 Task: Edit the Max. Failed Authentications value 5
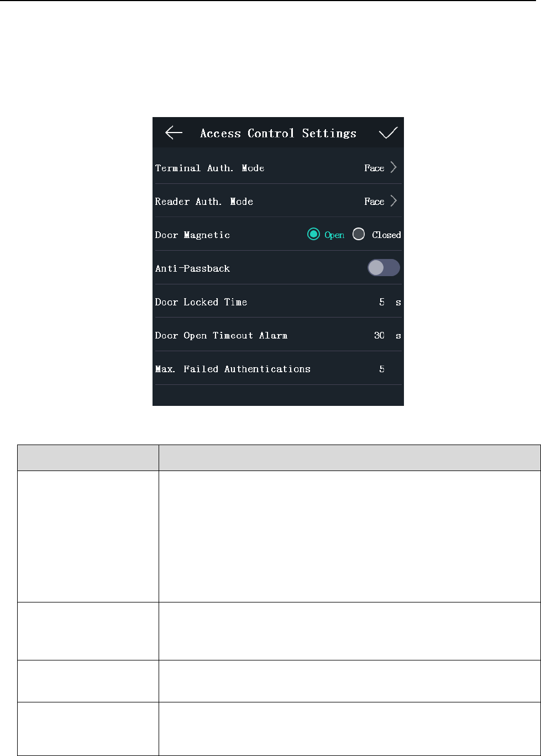coord(382,369)
